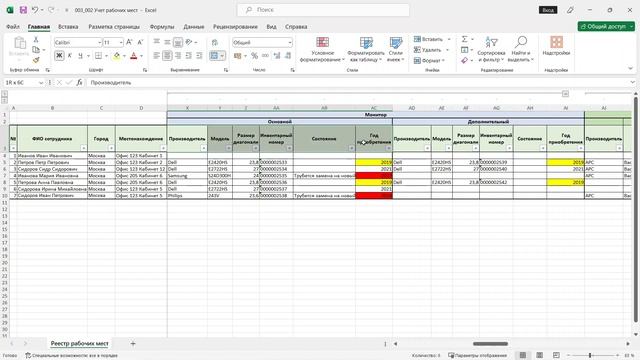The image size is (640, 360).
Task: Insert AutoSum with the sigma icon
Action: (x=464, y=39)
